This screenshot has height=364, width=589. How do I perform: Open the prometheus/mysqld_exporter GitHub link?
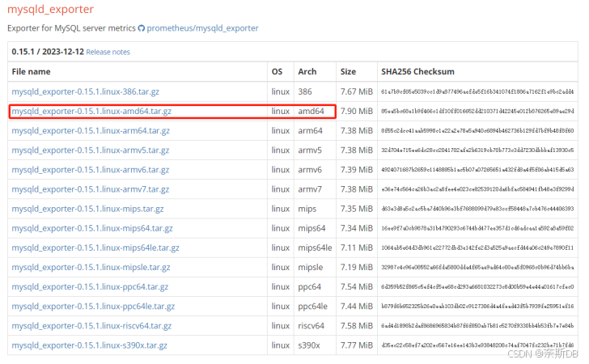pos(202,28)
